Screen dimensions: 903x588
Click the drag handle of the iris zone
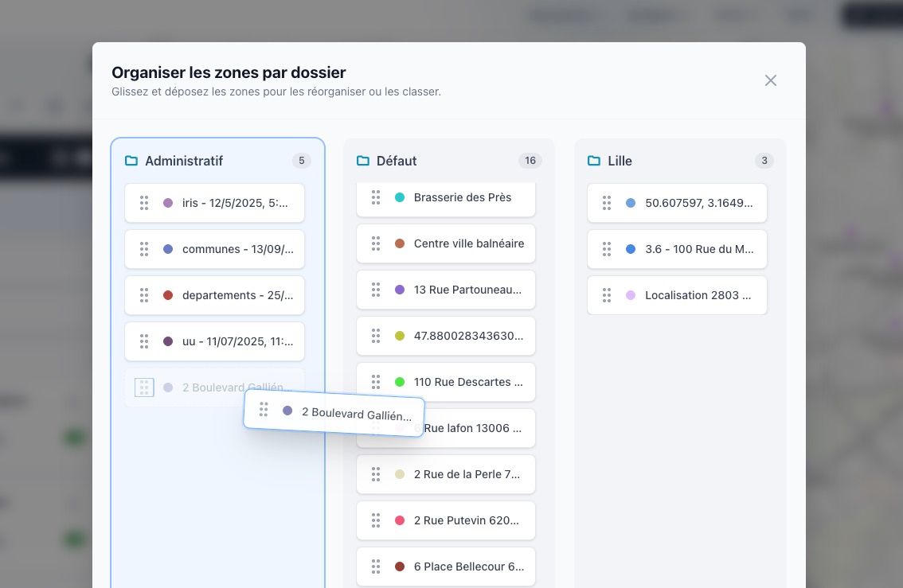[144, 203]
